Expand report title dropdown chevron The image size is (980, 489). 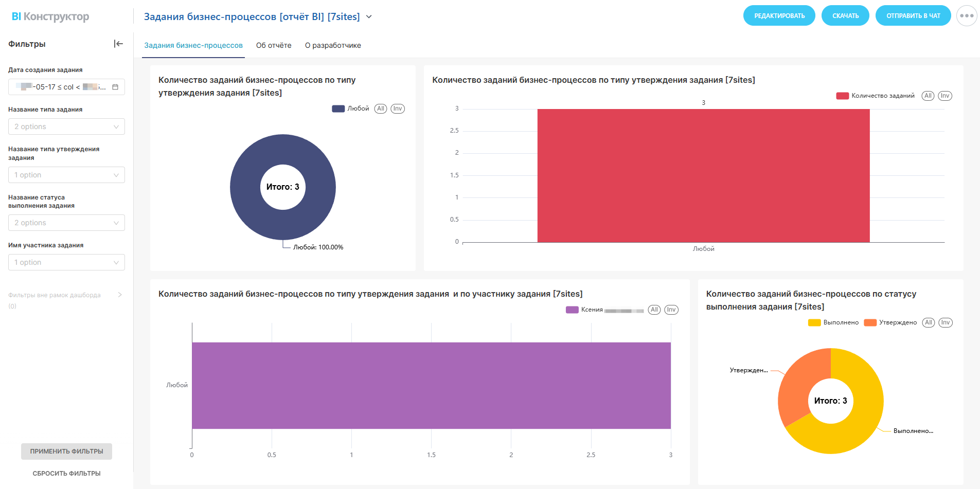click(369, 17)
